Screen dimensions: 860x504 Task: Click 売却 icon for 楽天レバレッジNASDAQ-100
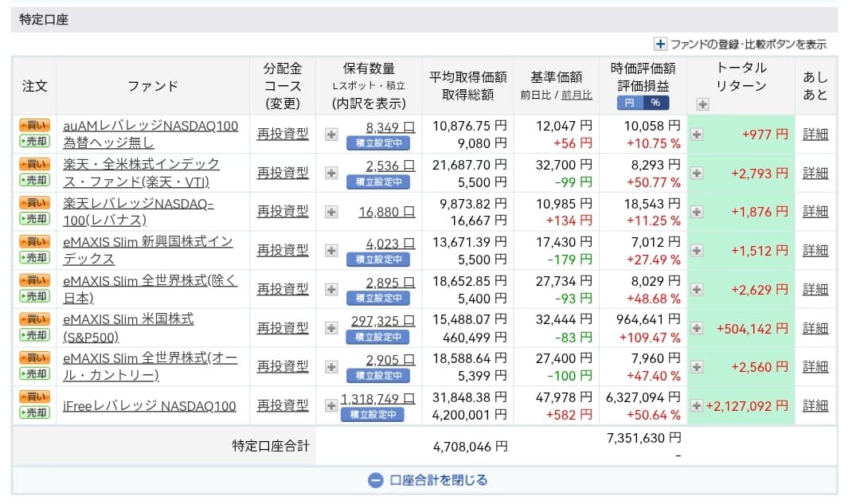pos(33,218)
